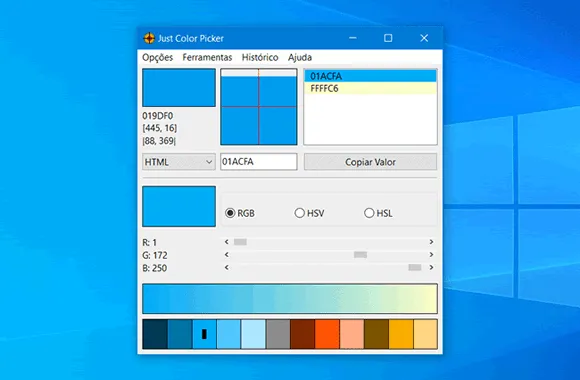Click the B channel slider thumb
580x380 pixels.
[415, 268]
